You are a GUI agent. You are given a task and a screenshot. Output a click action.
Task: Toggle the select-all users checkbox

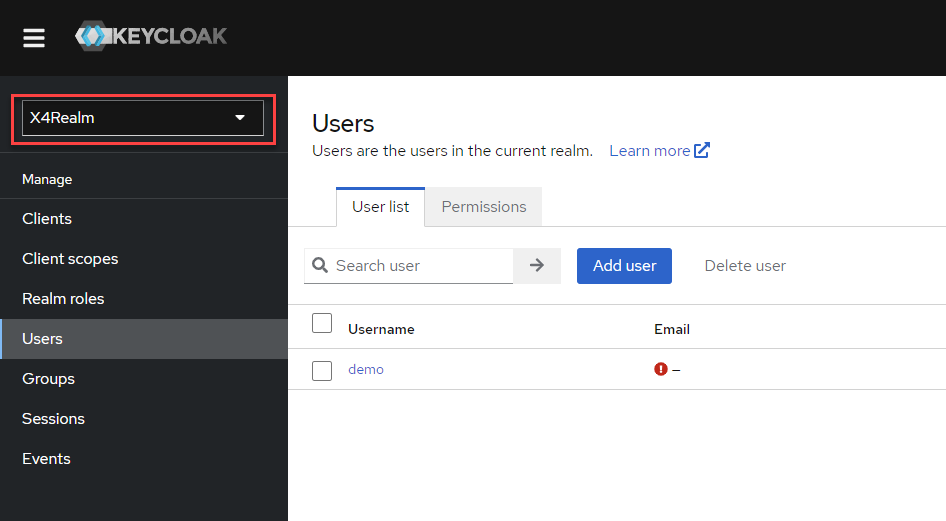coord(322,323)
